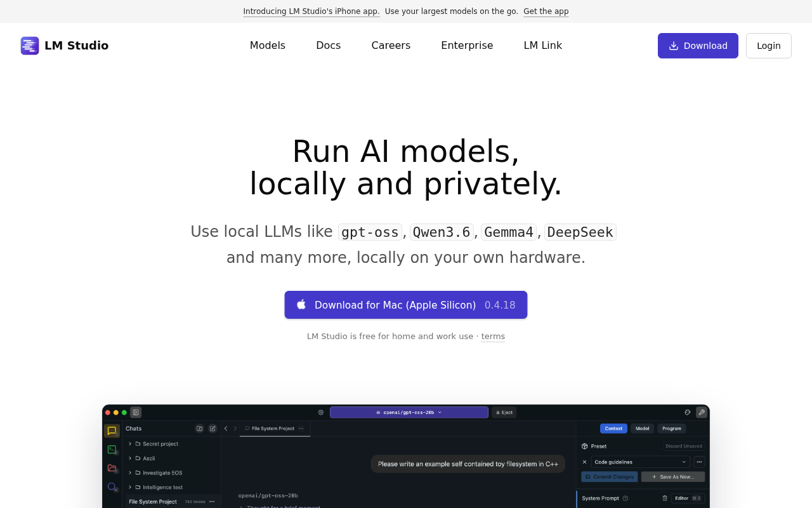
Task: Click Download for Mac (Apple Silicon) button
Action: click(406, 305)
